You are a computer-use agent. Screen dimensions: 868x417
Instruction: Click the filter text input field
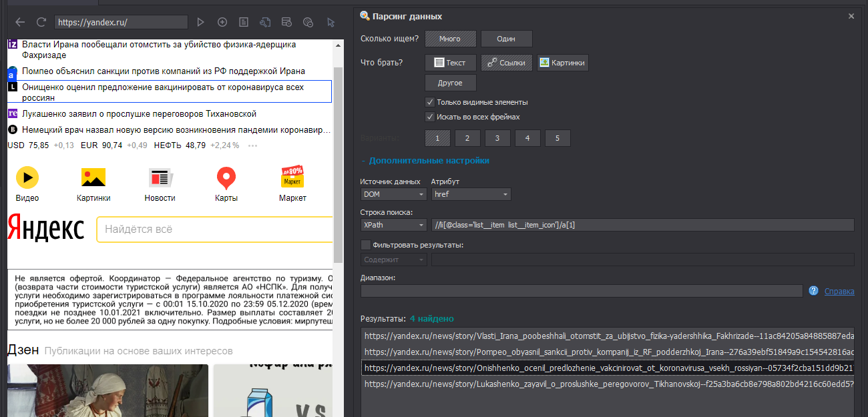pyautogui.click(x=642, y=260)
